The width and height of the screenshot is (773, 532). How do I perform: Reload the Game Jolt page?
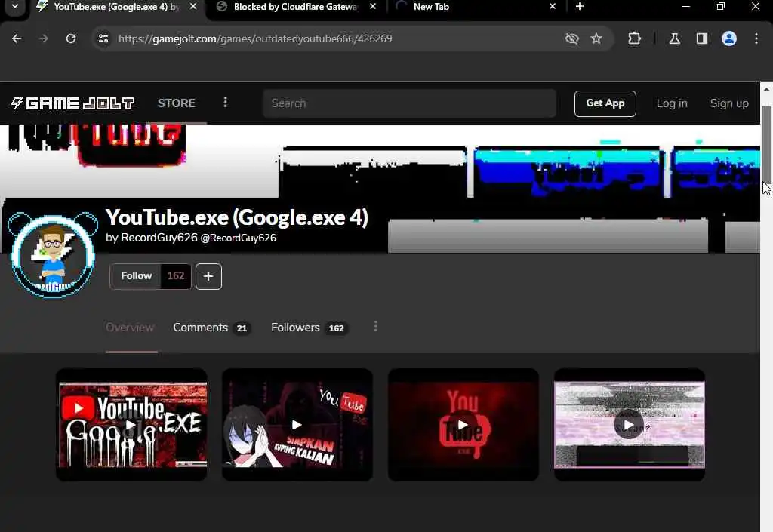(x=71, y=38)
